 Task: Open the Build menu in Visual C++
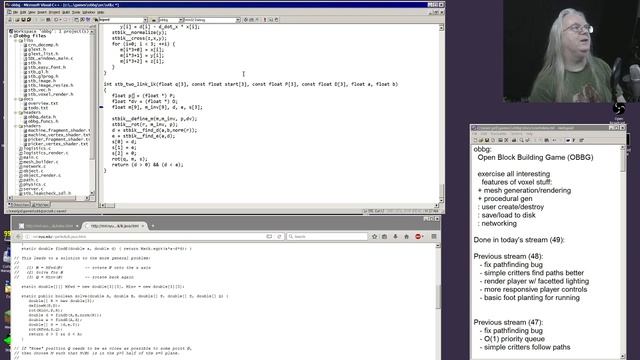(65, 12)
